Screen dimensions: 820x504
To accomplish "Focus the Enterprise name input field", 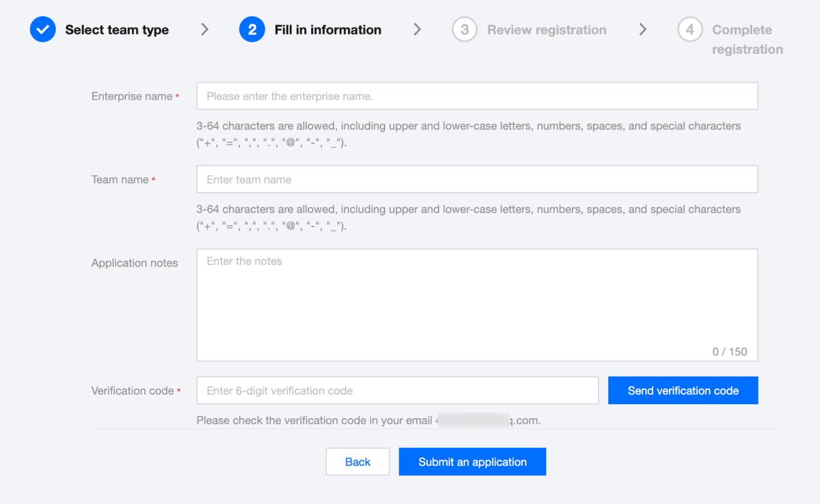I will point(476,96).
